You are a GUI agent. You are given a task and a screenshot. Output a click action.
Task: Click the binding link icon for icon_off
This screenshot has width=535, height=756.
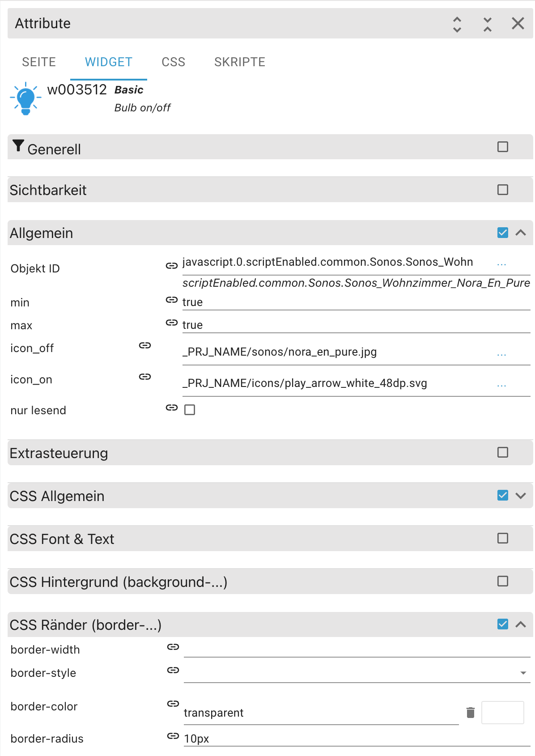click(145, 345)
